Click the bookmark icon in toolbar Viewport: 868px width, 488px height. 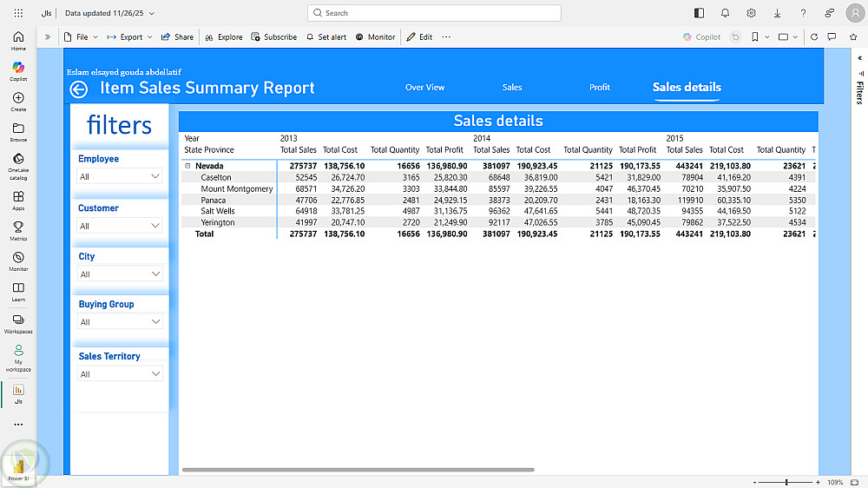coord(755,37)
